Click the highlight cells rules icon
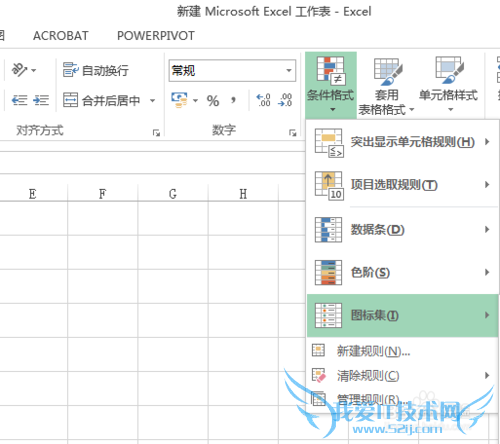500x444 pixels. (329, 143)
